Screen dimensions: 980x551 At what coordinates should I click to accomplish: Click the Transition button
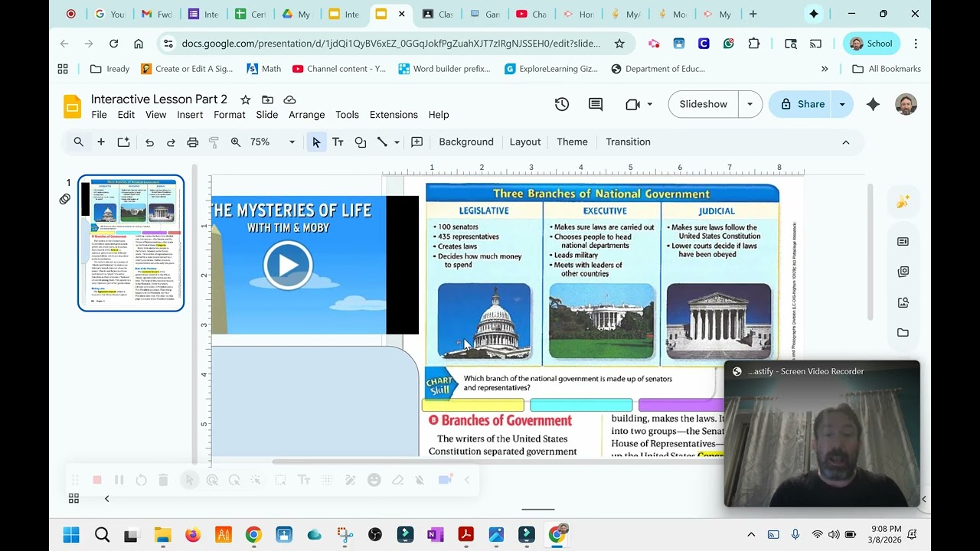pyautogui.click(x=628, y=142)
